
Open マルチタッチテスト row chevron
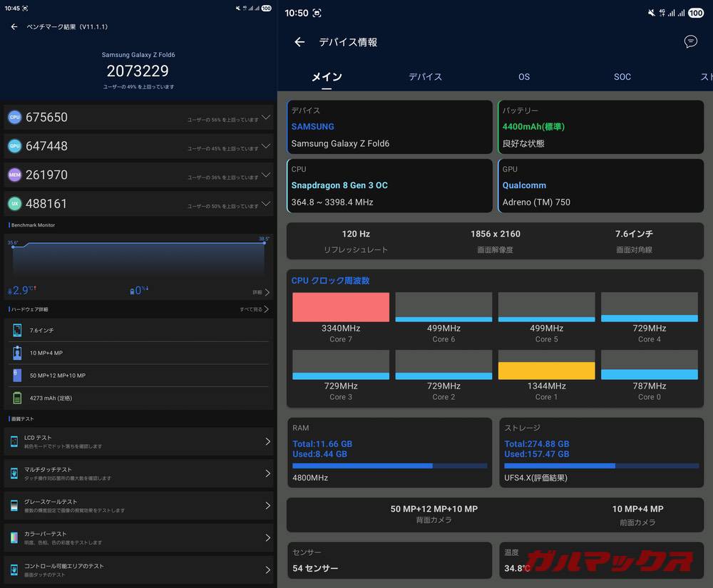267,473
